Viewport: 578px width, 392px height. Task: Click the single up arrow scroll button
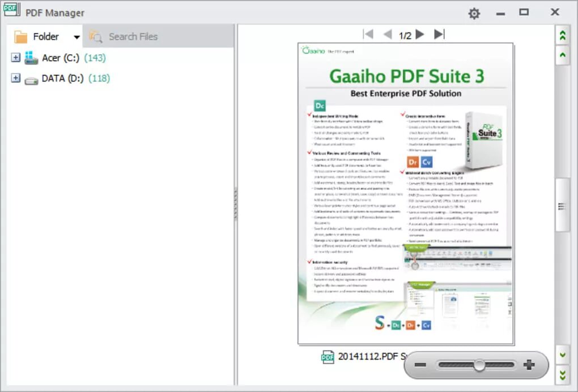[x=563, y=56]
